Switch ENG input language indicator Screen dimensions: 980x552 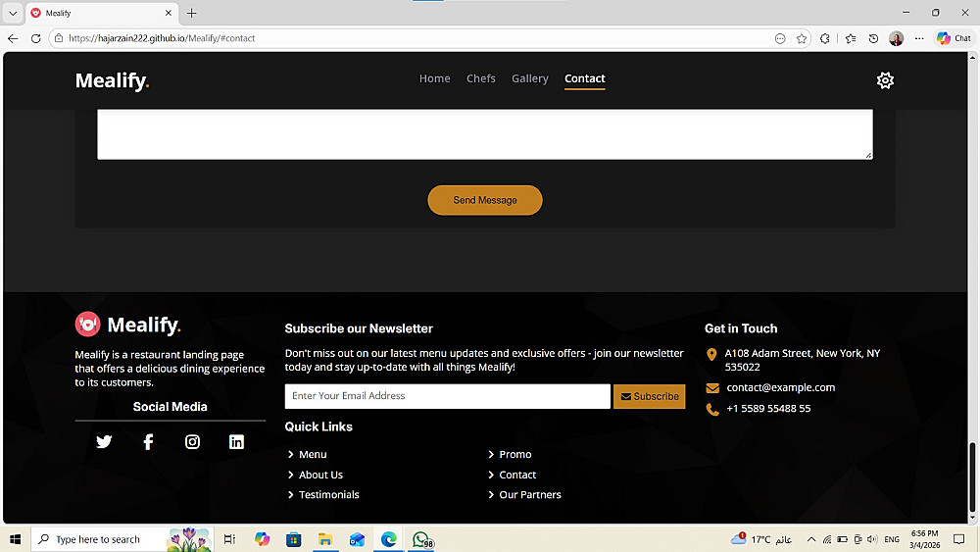point(892,539)
